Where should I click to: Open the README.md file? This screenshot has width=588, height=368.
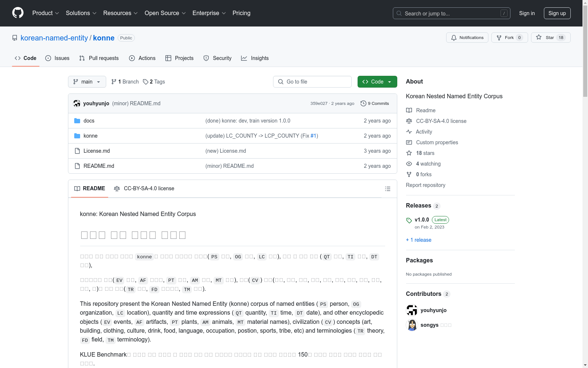point(99,166)
